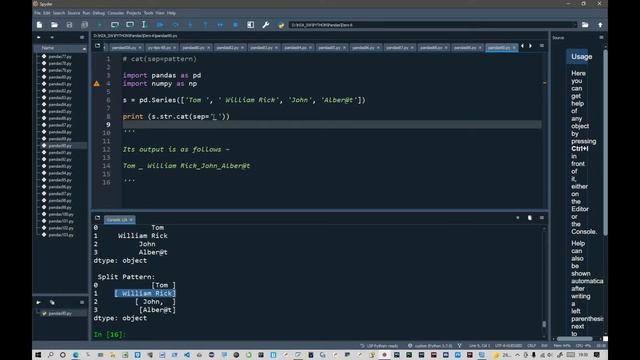Image resolution: width=640 pixels, height=360 pixels.
Task: Run the file with the green play icon
Action: point(100,25)
